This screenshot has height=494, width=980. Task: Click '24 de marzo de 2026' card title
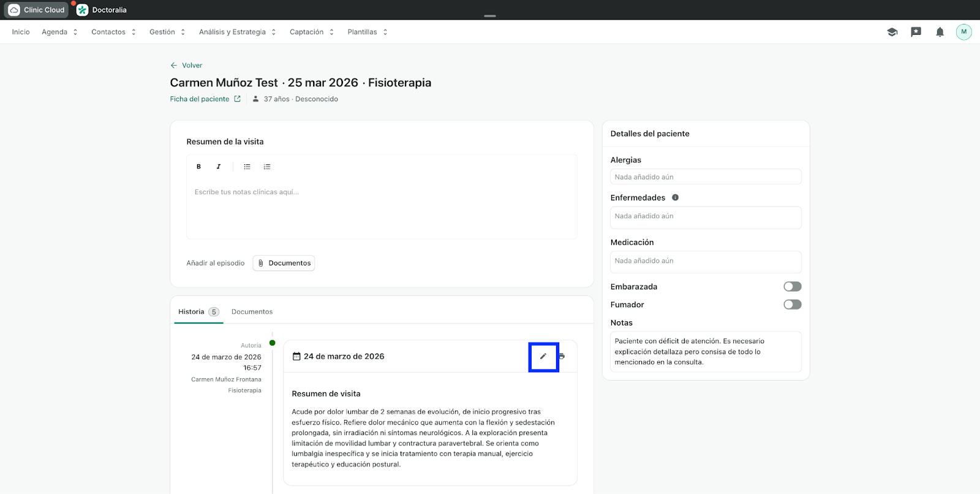[344, 356]
